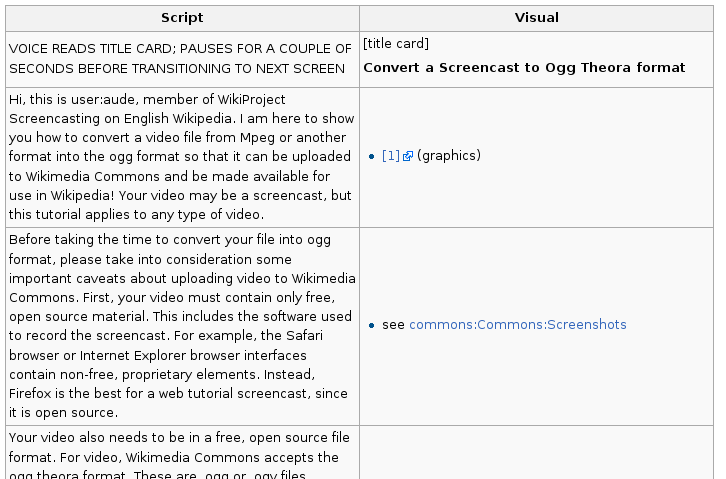
Task: Click 'SECONDS BEFORE TRANSITIONING TO NEXT SCREEN' line
Action: click(x=177, y=68)
